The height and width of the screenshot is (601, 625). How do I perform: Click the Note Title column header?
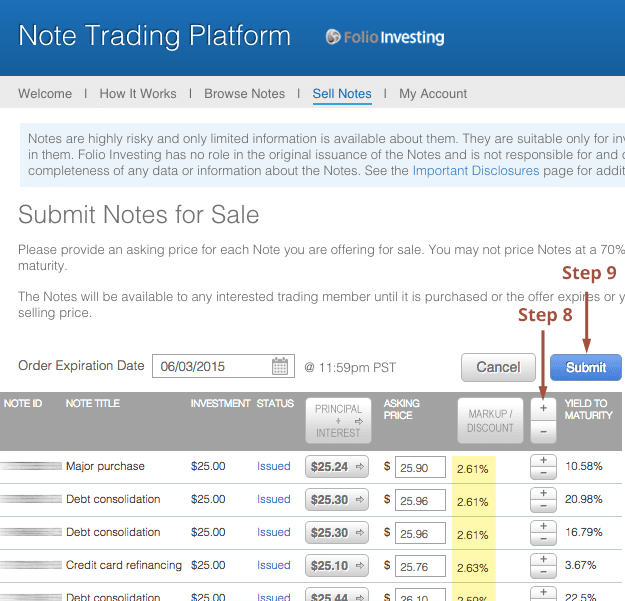coord(92,403)
